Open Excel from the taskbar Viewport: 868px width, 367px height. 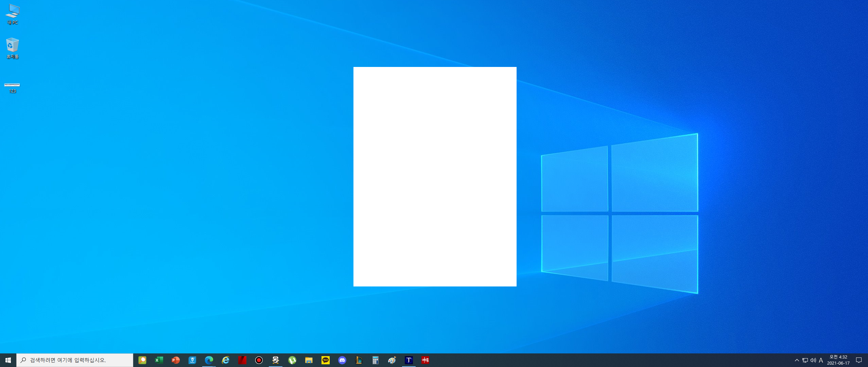point(159,360)
